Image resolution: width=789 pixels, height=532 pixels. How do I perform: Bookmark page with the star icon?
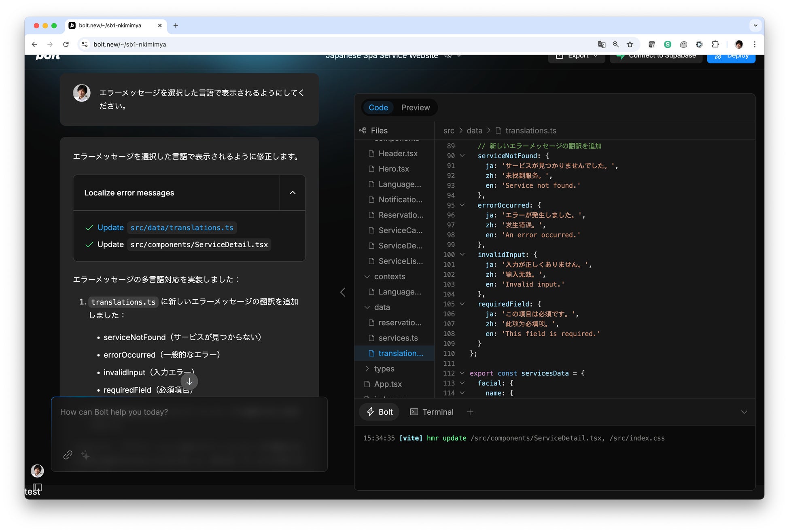coord(630,45)
